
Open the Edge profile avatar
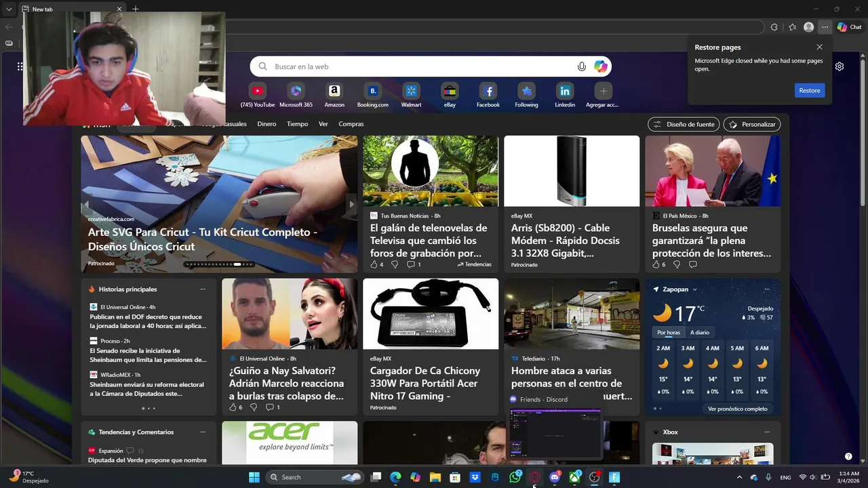tap(808, 27)
